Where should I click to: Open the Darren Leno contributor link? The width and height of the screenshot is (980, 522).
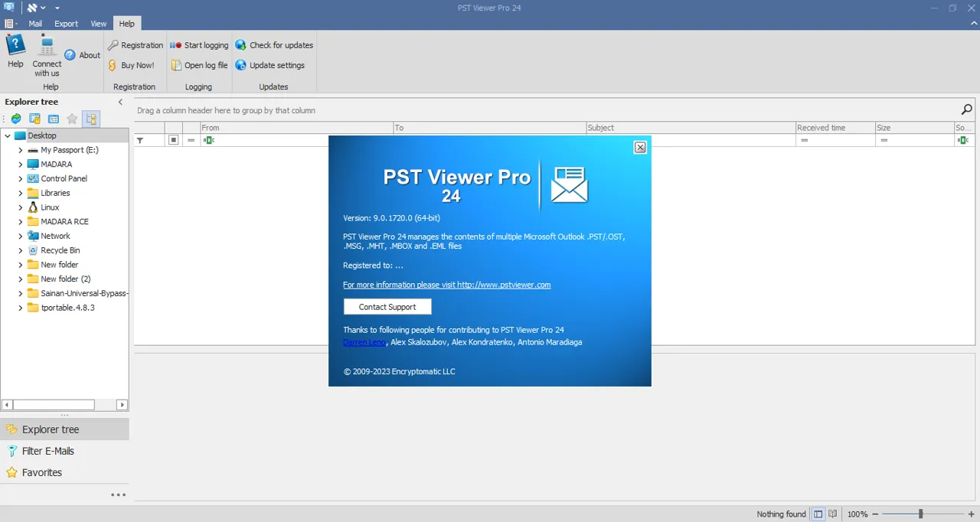click(x=364, y=342)
